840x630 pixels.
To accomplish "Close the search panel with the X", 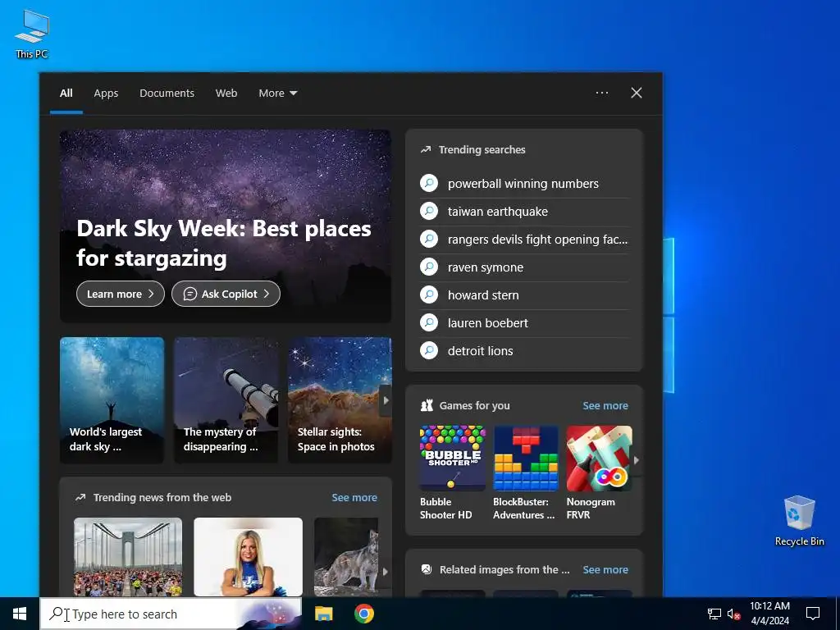I will (x=637, y=93).
